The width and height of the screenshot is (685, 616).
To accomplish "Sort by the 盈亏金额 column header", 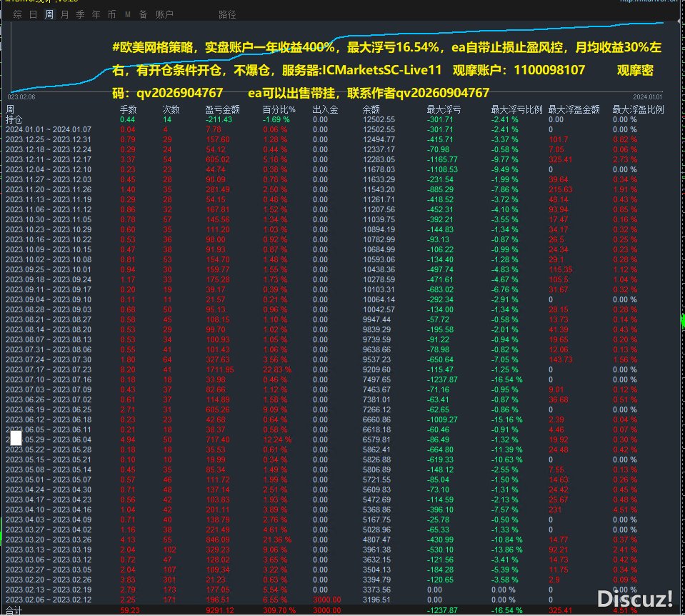I will (x=222, y=110).
